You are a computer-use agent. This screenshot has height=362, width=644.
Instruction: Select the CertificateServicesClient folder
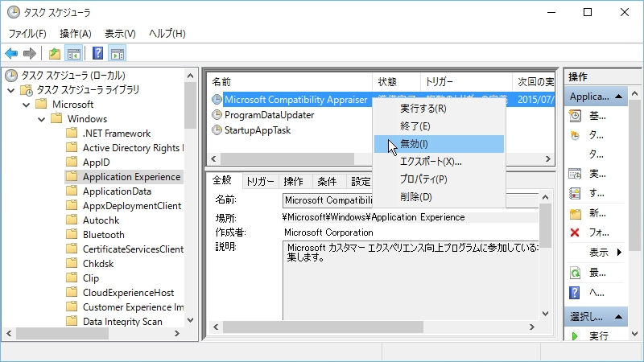pos(133,249)
